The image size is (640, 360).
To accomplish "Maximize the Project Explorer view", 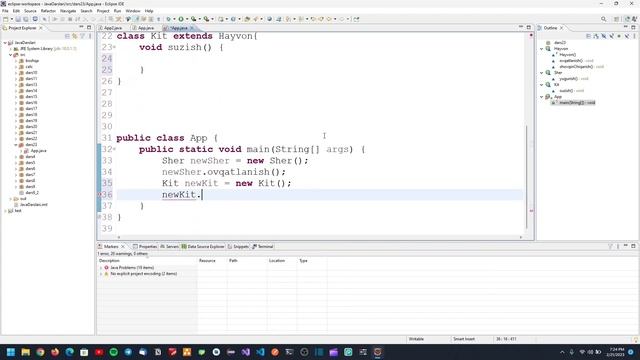I will coord(89,28).
